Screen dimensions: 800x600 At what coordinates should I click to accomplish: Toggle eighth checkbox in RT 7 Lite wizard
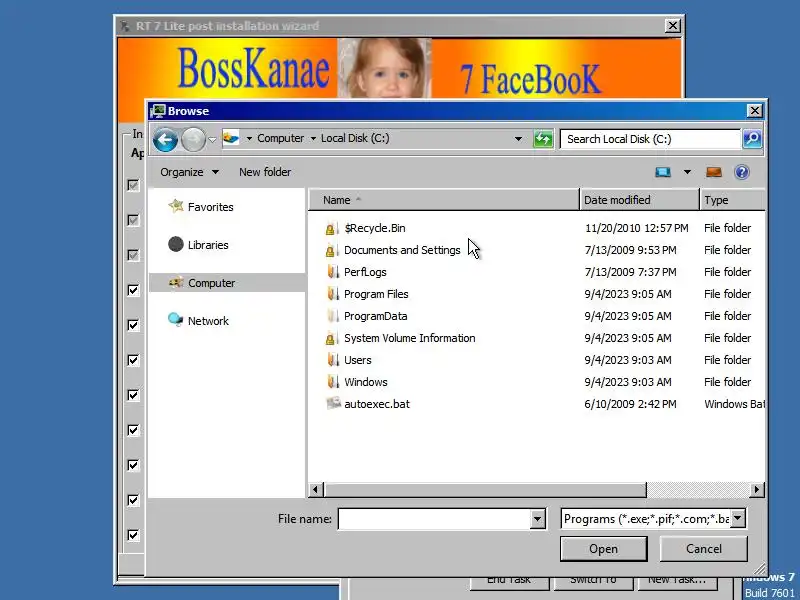(133, 430)
